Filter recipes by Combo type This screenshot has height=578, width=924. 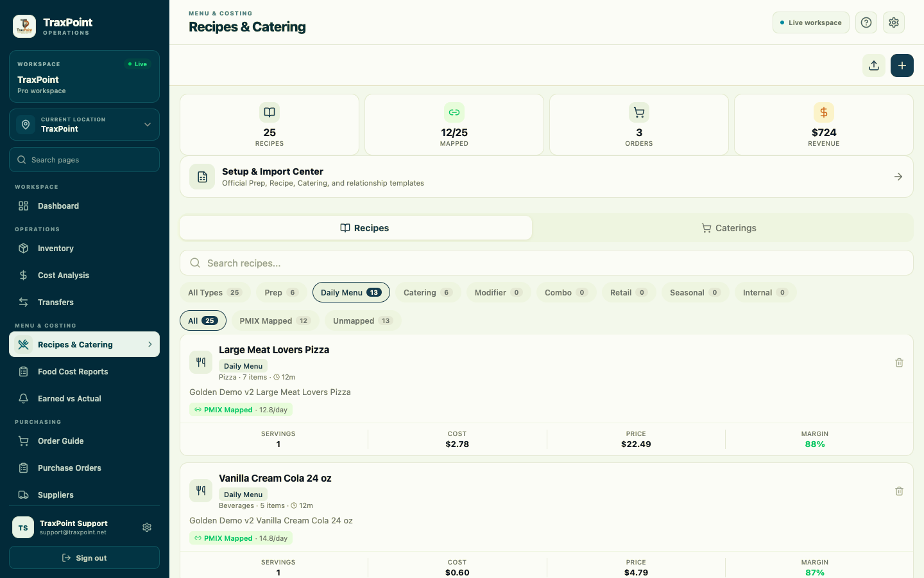566,292
